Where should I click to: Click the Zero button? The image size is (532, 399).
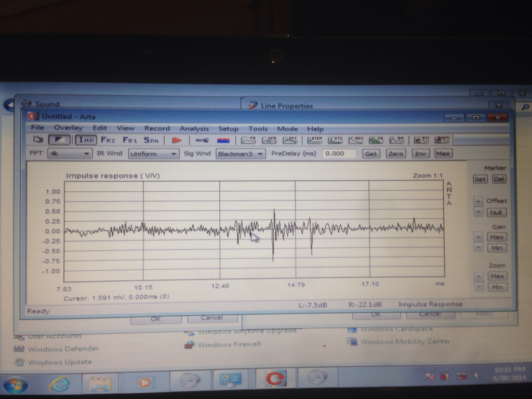[395, 154]
